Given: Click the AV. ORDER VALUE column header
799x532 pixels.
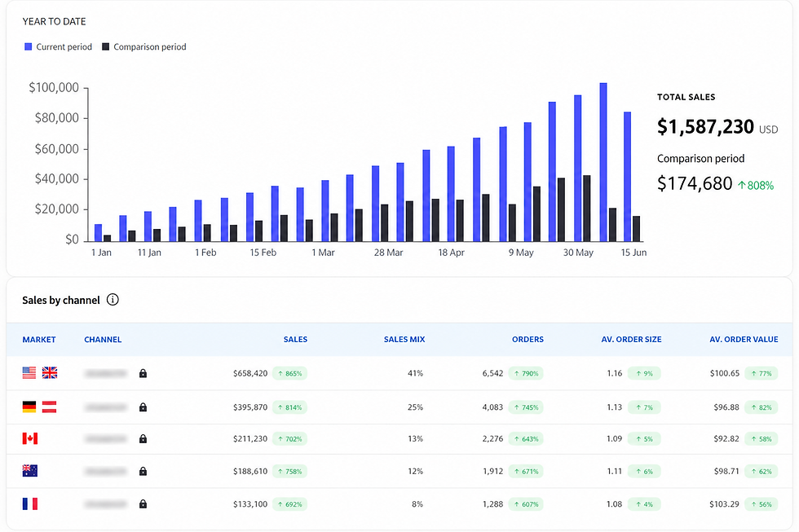Looking at the screenshot, I should [744, 340].
